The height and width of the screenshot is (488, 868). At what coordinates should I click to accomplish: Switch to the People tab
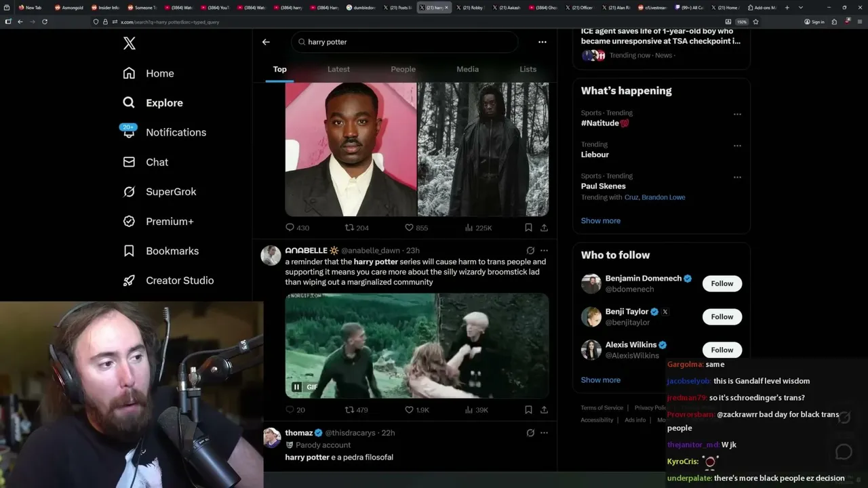click(x=403, y=69)
